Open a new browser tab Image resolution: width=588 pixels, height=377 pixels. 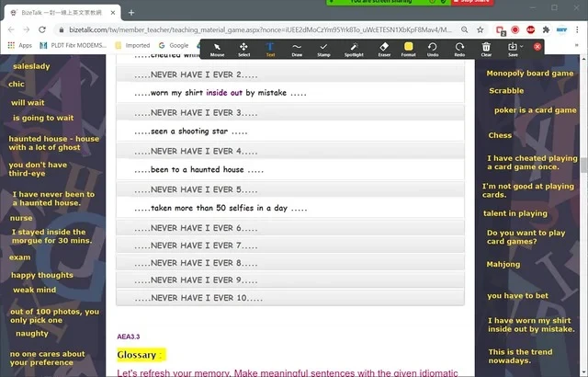point(131,12)
